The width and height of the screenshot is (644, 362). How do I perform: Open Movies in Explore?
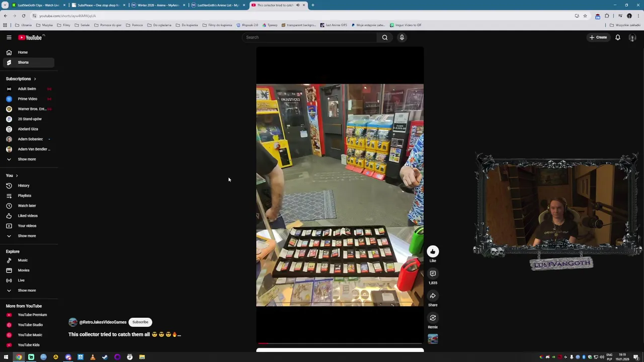(29, 270)
